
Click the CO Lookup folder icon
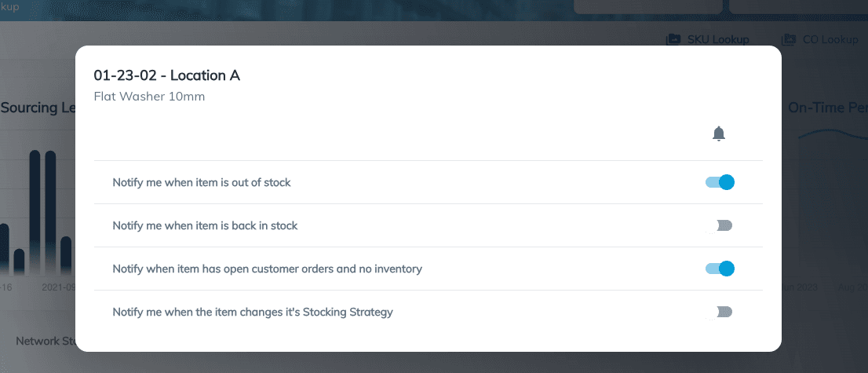click(x=789, y=39)
